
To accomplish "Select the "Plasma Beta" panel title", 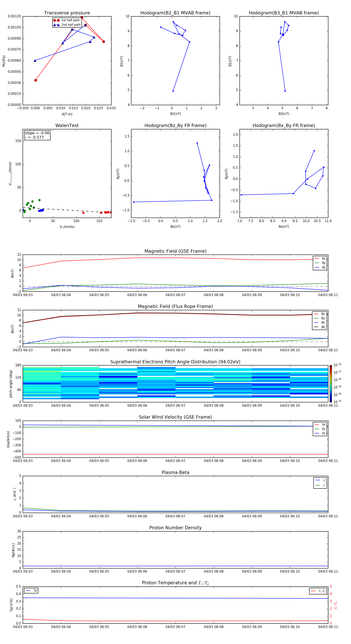I will point(175,473).
